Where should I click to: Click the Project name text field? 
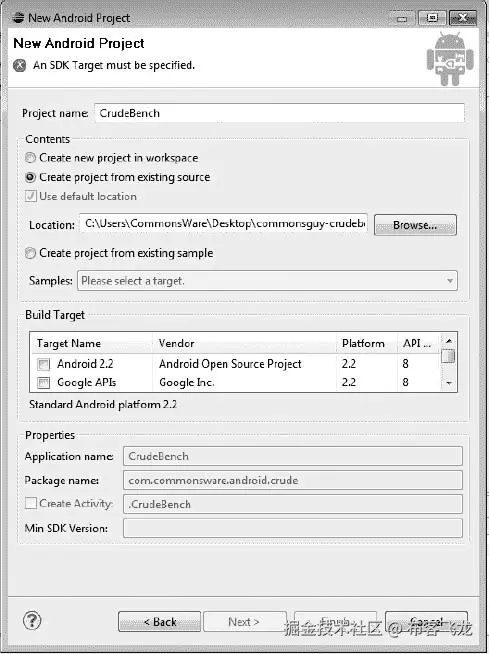pyautogui.click(x=280, y=113)
